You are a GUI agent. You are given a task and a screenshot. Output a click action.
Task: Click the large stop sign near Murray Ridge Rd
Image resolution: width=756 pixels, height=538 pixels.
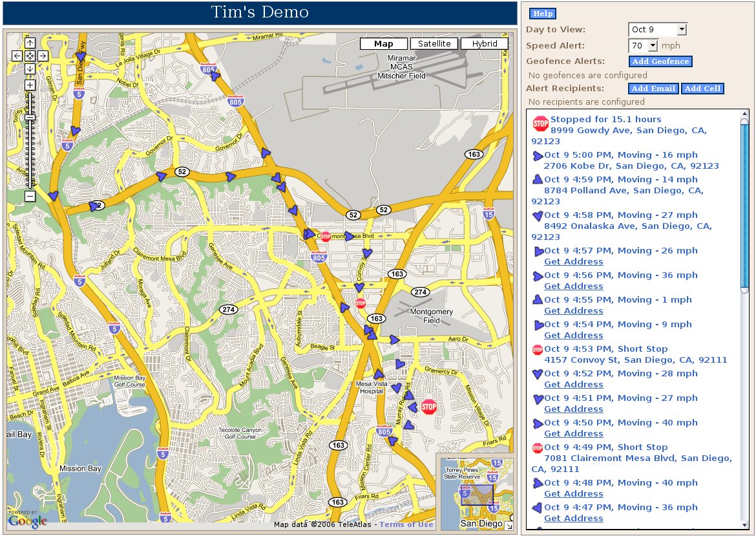[x=428, y=407]
